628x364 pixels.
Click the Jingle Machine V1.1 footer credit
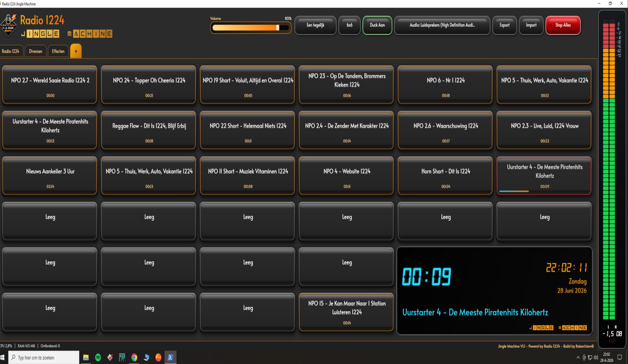(546, 346)
